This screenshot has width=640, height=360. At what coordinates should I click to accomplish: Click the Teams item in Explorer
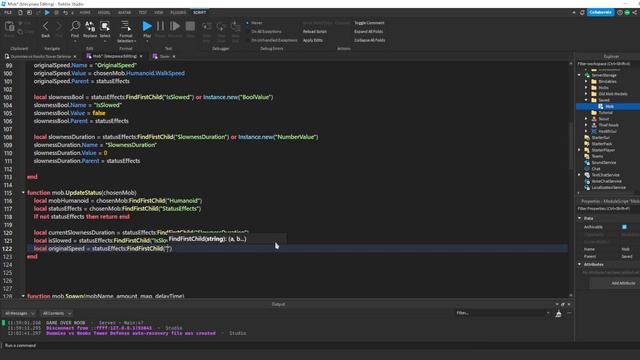[597, 156]
